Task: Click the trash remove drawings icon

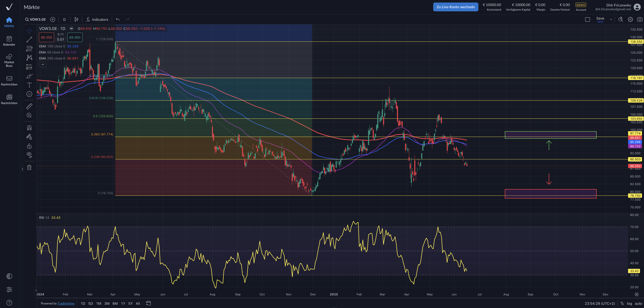Action: pyautogui.click(x=29, y=167)
